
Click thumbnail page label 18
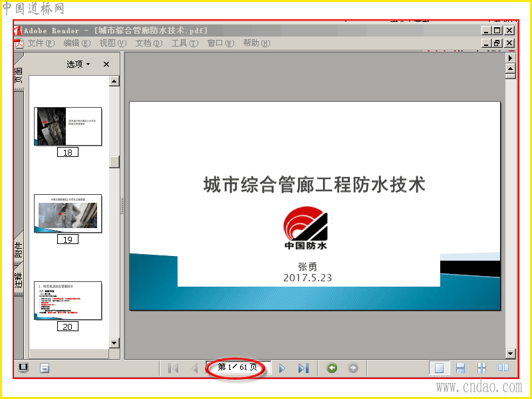(68, 152)
